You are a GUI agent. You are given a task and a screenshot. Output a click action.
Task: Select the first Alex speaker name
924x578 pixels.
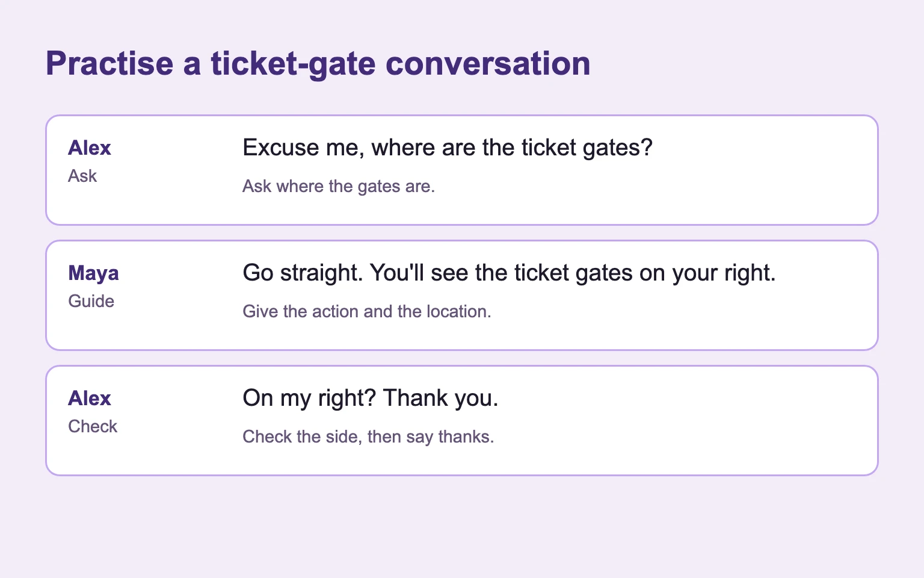tap(90, 148)
